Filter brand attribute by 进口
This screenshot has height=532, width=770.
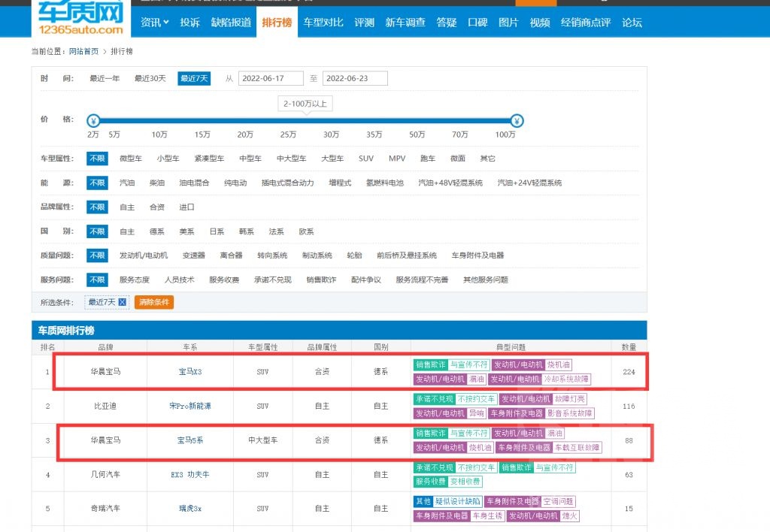click(186, 207)
